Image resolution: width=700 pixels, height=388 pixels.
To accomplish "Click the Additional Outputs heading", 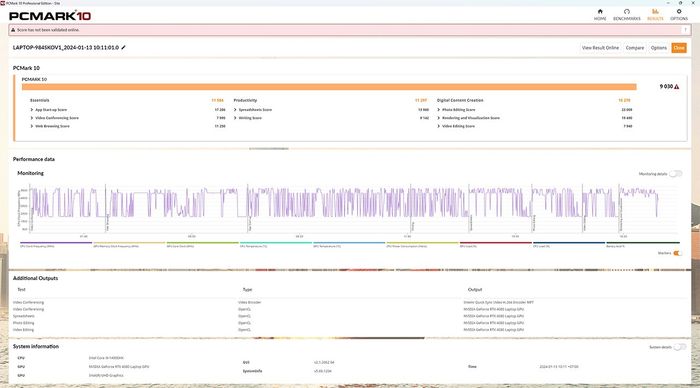I will [x=35, y=278].
